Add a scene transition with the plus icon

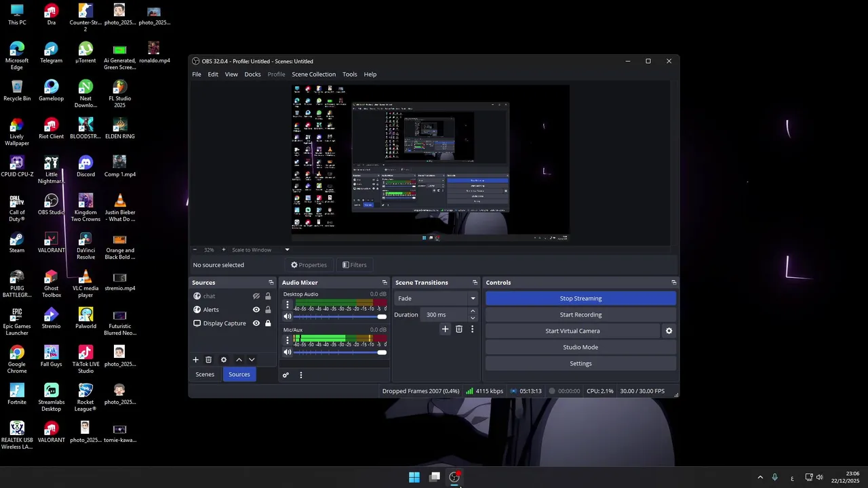click(x=445, y=329)
